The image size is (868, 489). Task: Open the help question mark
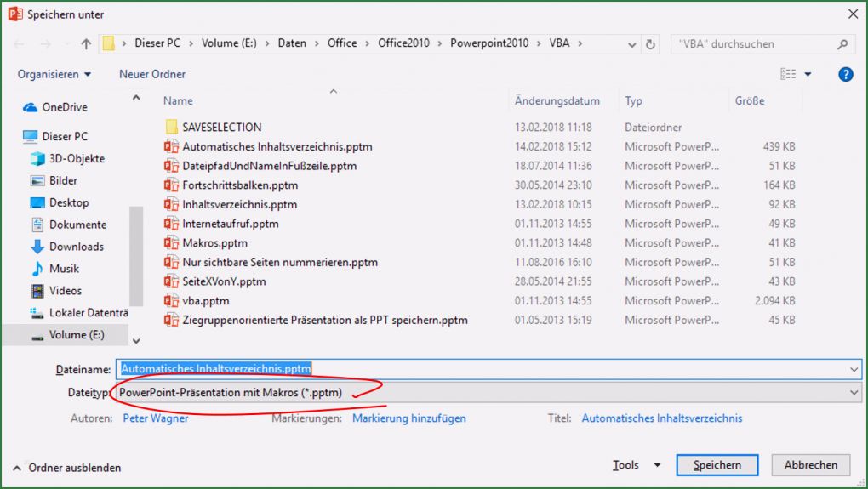(x=845, y=74)
